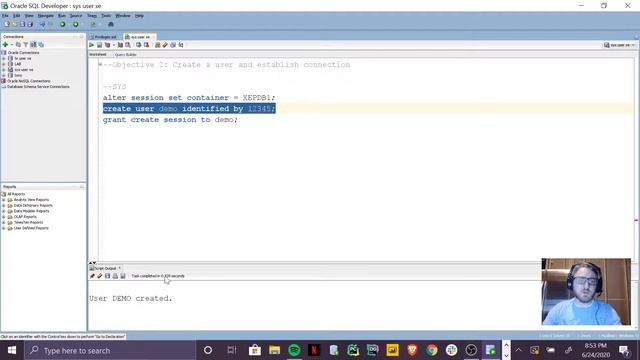Open the notification center icon in the taskbar

pyautogui.click(x=624, y=350)
